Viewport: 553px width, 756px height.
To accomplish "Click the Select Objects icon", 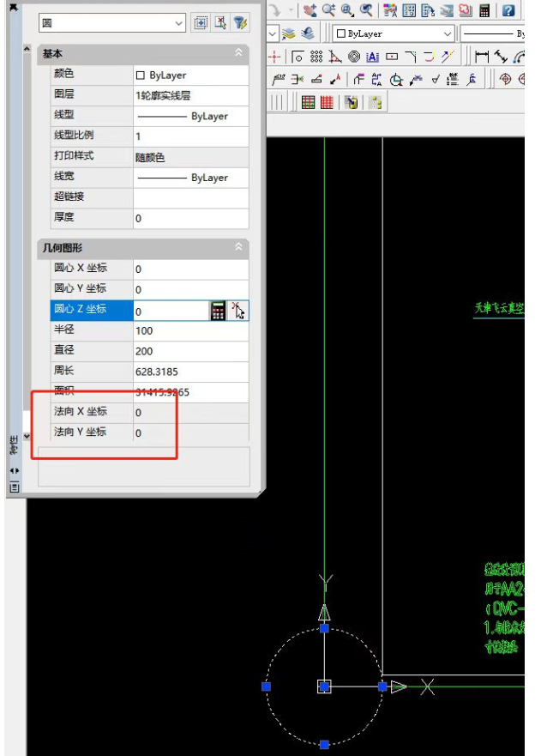I will point(220,23).
